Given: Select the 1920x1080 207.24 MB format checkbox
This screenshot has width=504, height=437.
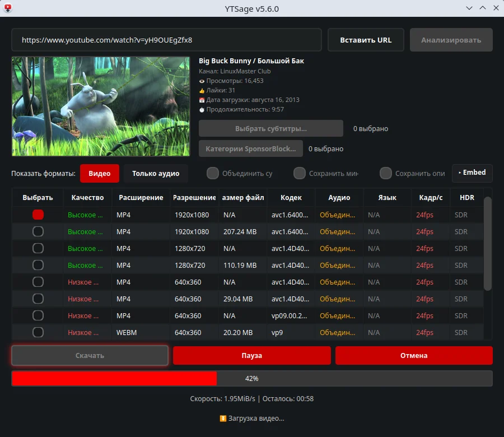Looking at the screenshot, I should (38, 231).
